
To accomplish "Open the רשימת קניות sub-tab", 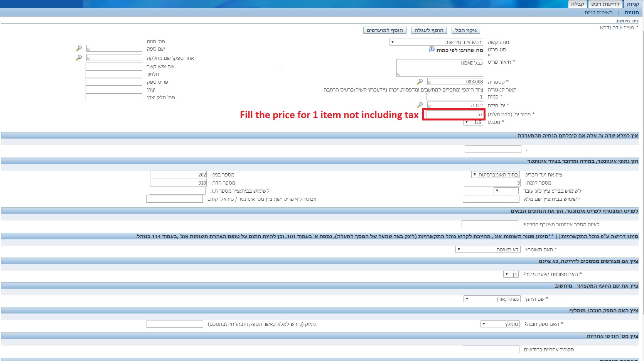I will (x=598, y=13).
